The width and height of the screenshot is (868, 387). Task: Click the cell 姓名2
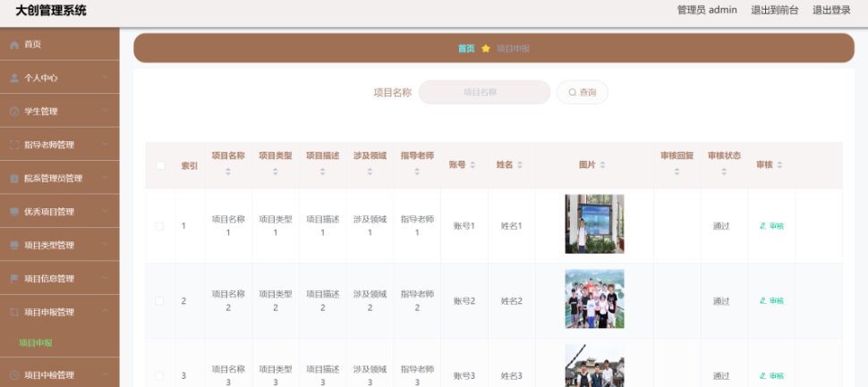click(x=512, y=301)
